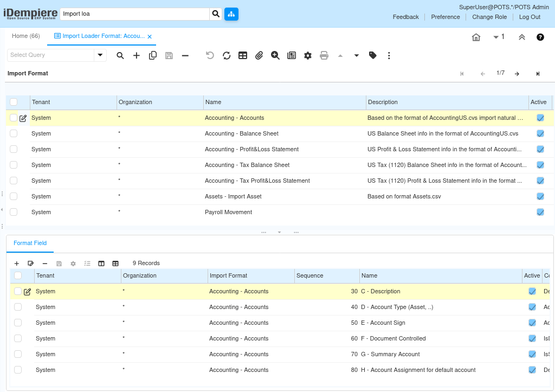Open the Format Field tab
Screen dimensions: 555x392
click(x=30, y=243)
